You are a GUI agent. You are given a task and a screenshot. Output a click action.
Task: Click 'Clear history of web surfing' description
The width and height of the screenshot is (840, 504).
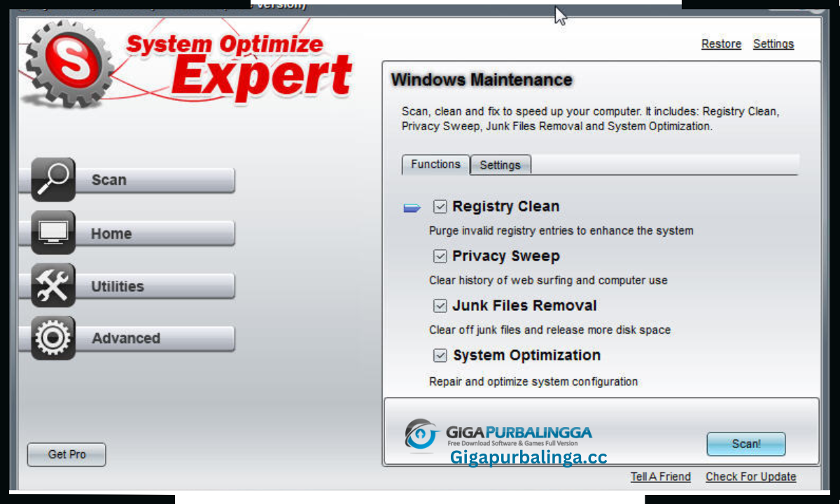coord(548,280)
